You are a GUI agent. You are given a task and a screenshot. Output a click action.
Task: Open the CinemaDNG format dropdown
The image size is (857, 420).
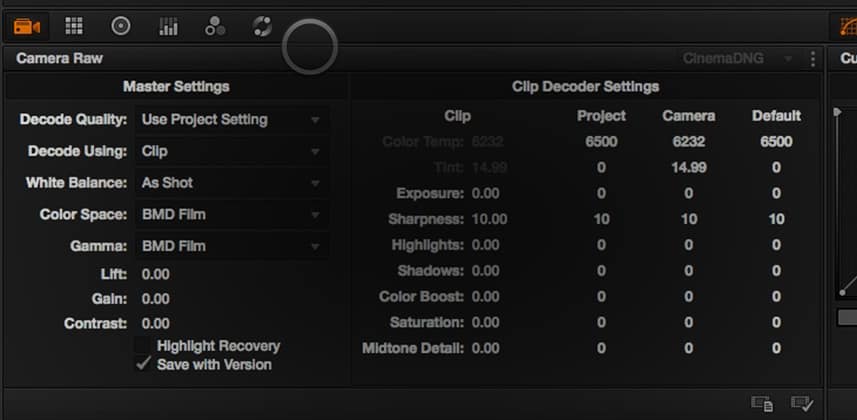coord(737,59)
